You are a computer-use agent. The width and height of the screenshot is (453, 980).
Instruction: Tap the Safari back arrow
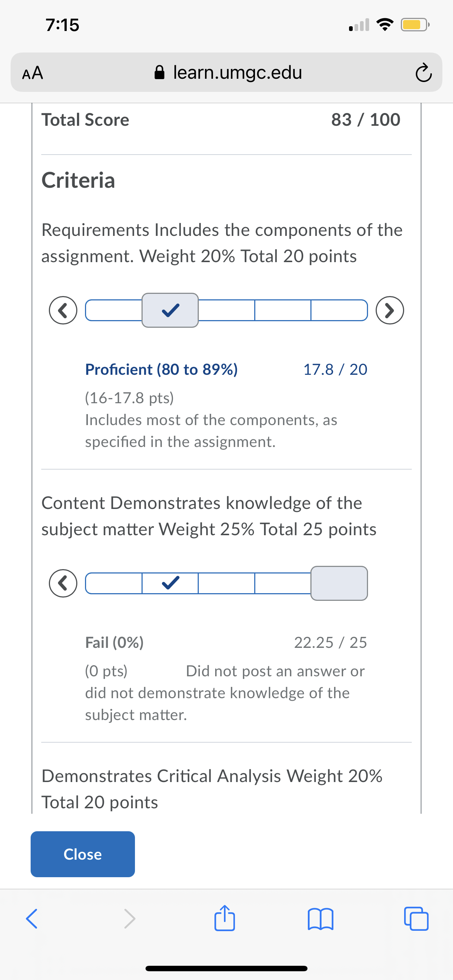32,919
